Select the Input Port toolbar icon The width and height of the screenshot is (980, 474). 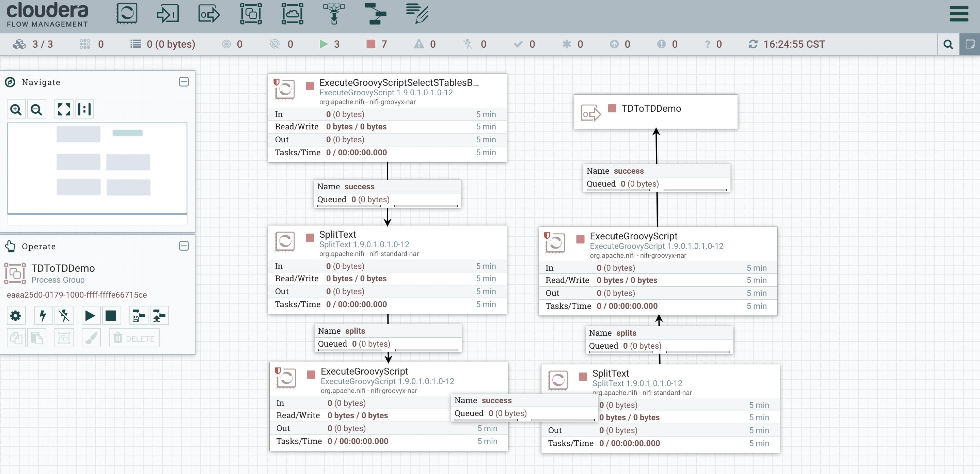[x=168, y=14]
